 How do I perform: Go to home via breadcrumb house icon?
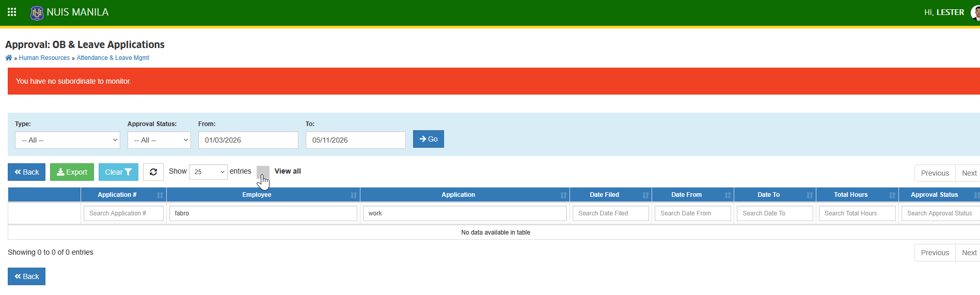click(x=9, y=58)
